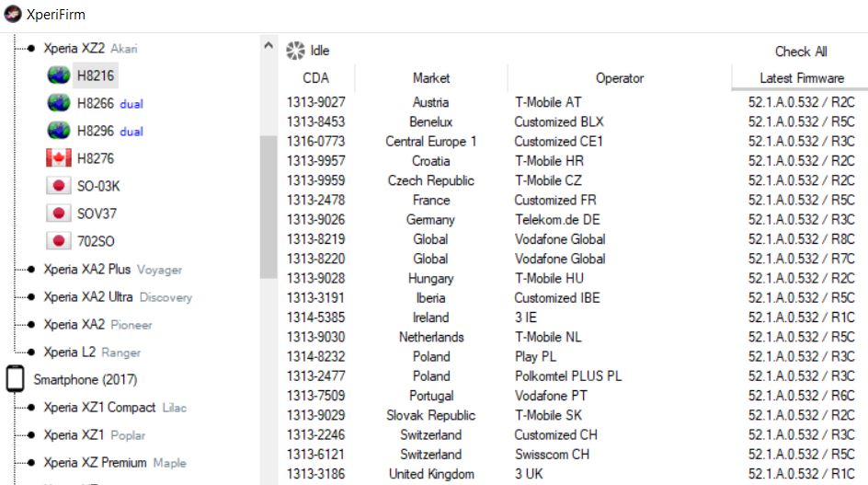The image size is (868, 485).
Task: Click the Japan flag icon for 702SO
Action: point(59,241)
